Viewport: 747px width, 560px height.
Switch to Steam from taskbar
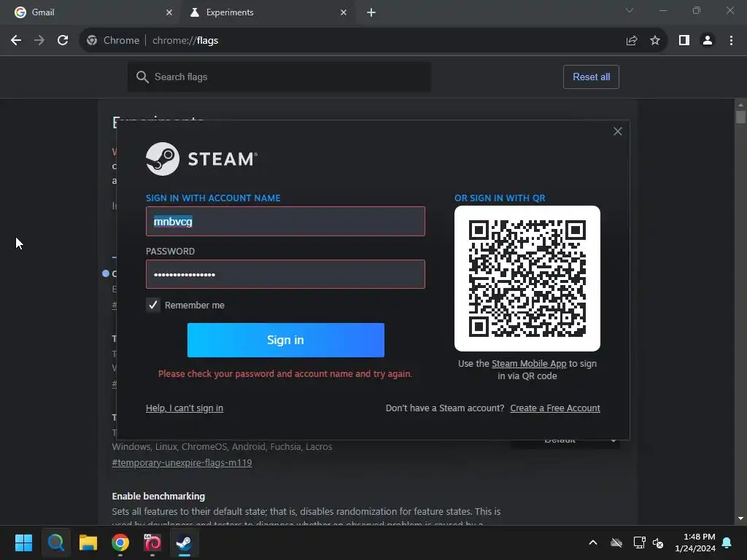tap(185, 542)
